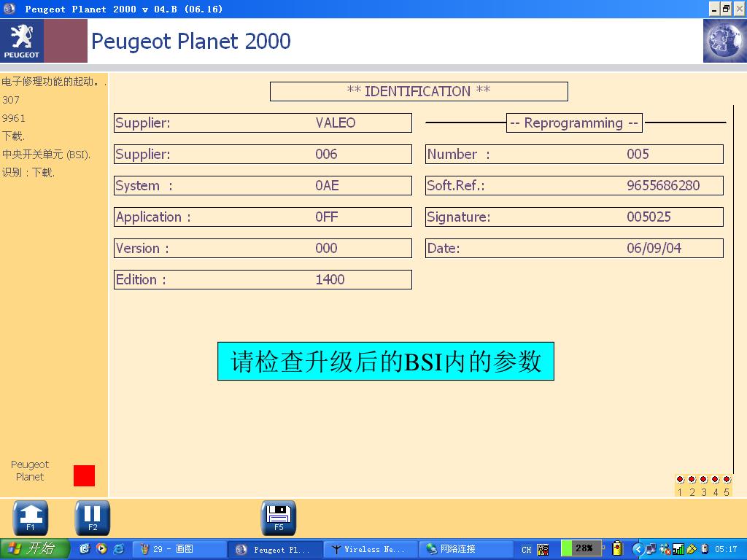The height and width of the screenshot is (560, 747).
Task: Click the Date 06/09/04 field
Action: click(x=575, y=248)
